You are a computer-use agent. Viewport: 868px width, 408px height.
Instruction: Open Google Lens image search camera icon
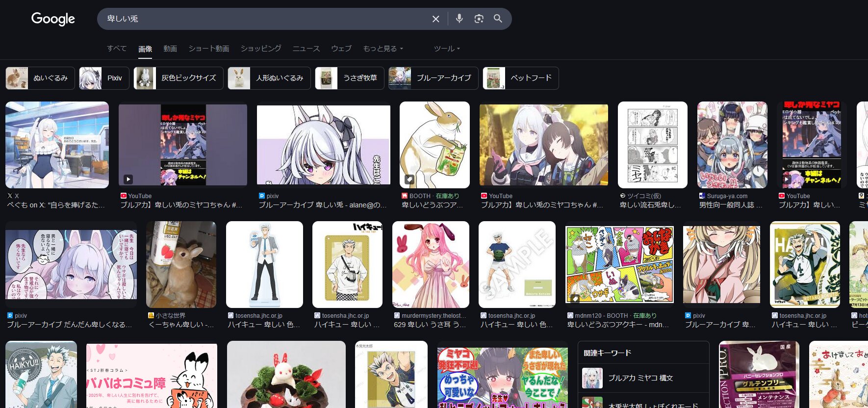pos(479,19)
